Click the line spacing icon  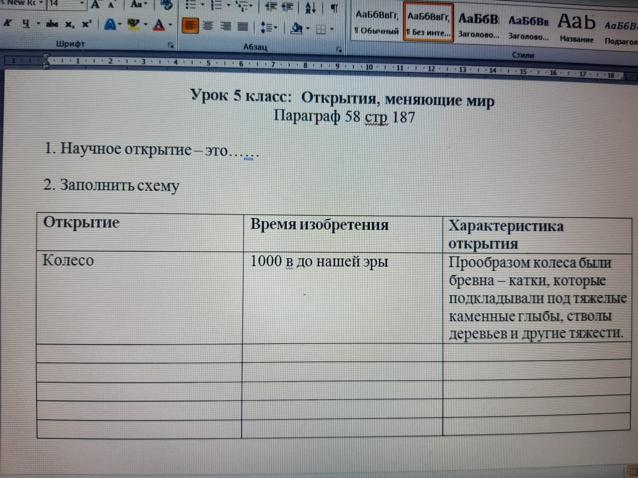[x=265, y=27]
